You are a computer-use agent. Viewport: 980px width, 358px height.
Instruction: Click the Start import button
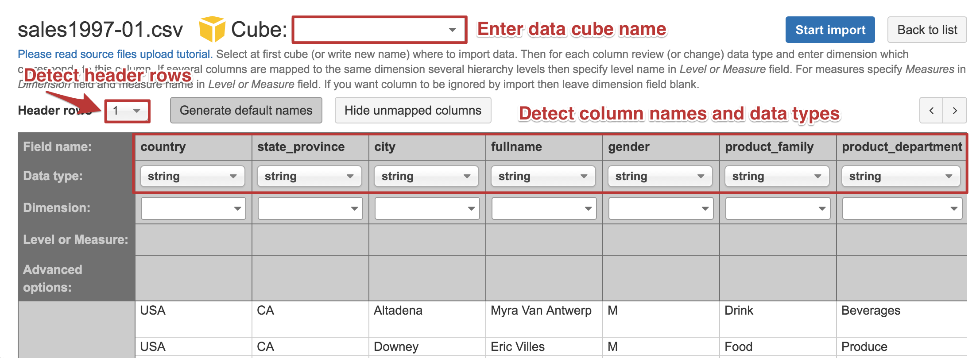(830, 30)
